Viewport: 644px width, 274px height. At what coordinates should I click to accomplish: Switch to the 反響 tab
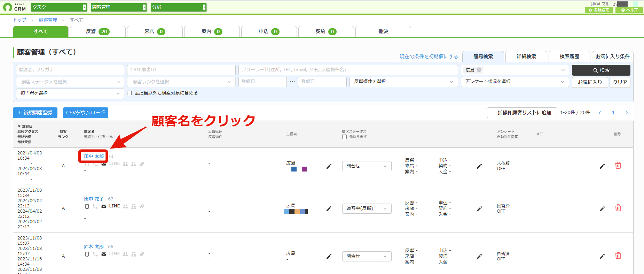coord(97,31)
